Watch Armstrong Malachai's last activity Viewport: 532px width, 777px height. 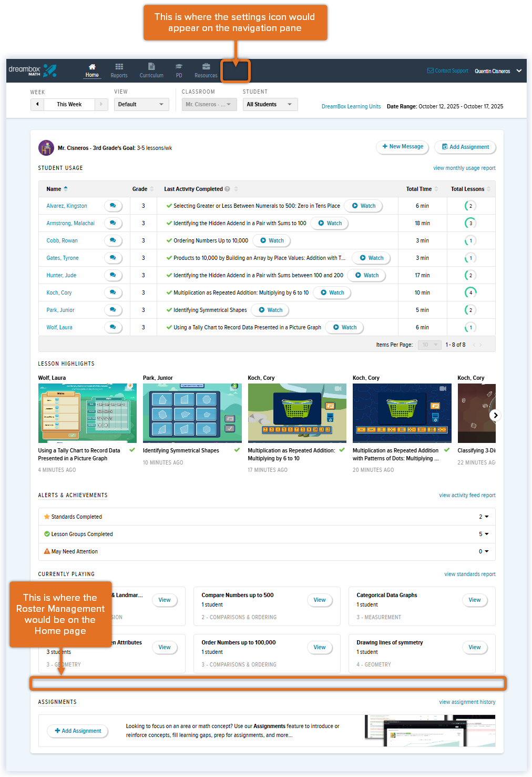click(x=330, y=223)
